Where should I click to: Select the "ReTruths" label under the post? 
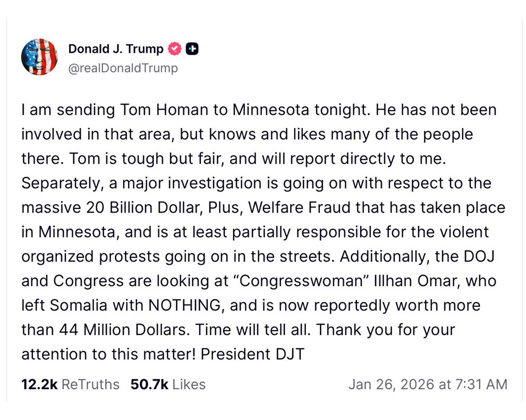click(91, 384)
